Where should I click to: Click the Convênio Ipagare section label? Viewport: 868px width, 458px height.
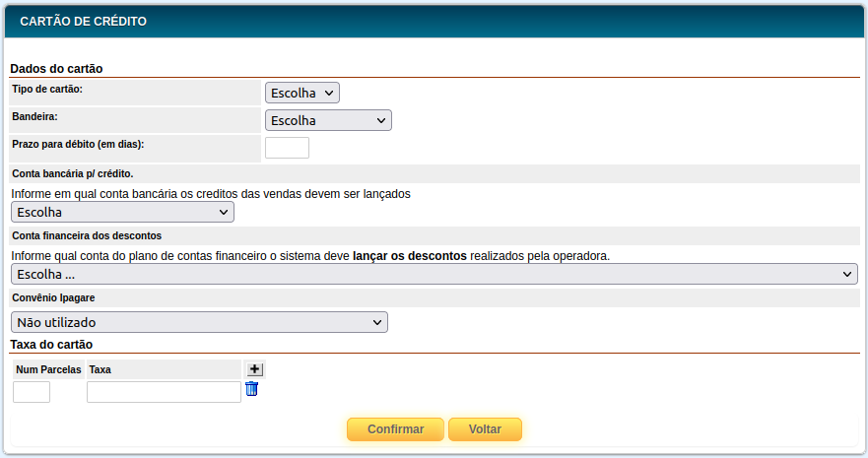(x=52, y=296)
